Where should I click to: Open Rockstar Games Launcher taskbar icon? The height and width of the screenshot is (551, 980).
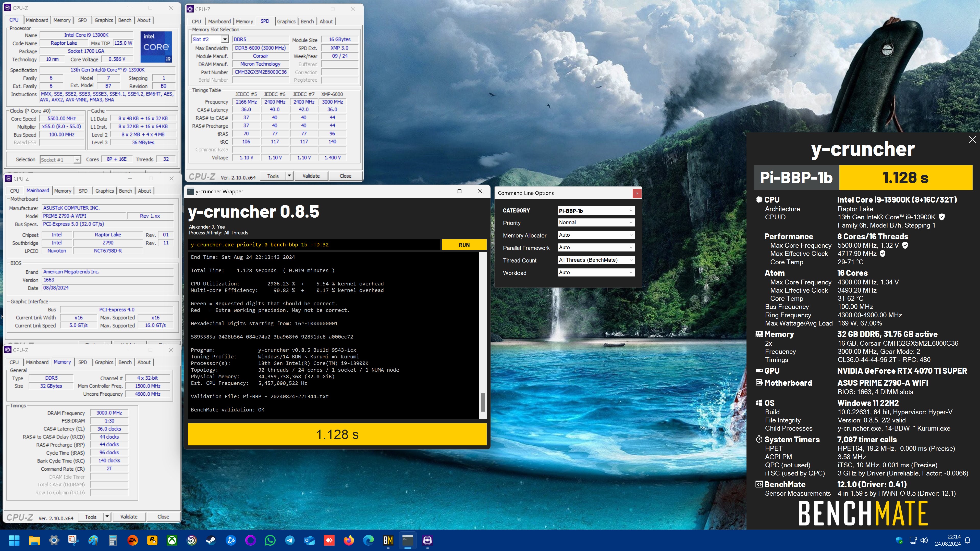point(153,540)
